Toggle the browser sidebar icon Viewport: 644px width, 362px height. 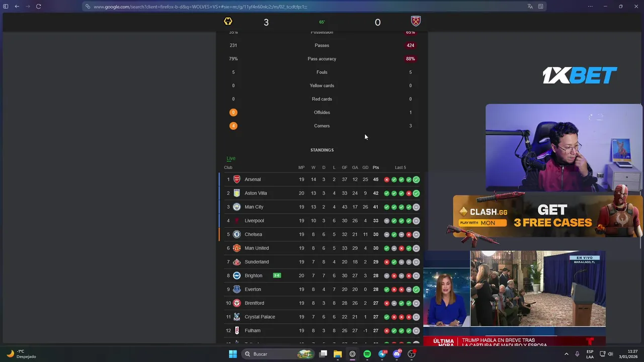coord(6,7)
